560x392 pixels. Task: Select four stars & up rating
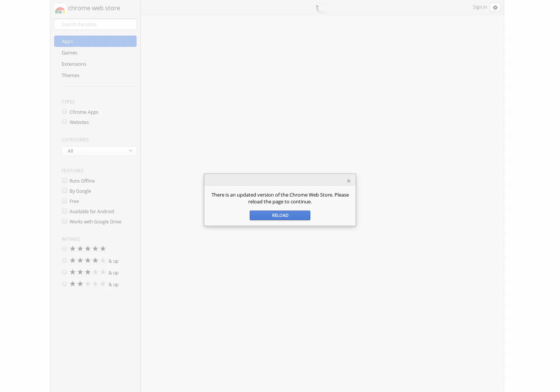[64, 260]
